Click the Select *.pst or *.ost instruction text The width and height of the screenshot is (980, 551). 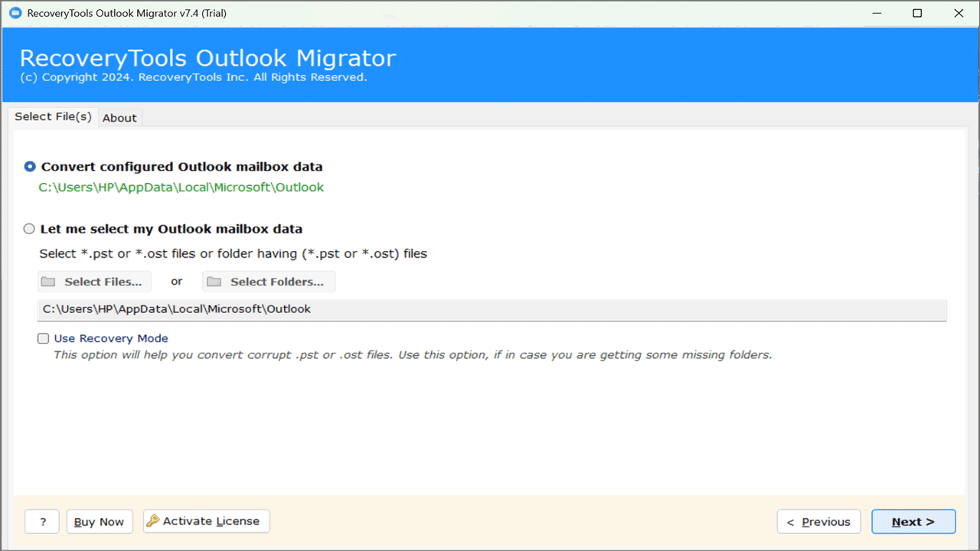tap(233, 253)
